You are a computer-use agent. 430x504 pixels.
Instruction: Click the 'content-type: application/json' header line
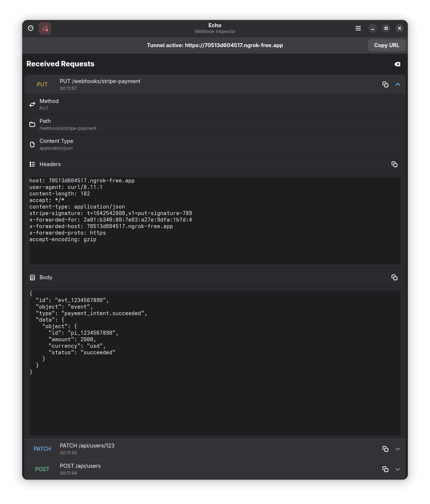tap(77, 207)
